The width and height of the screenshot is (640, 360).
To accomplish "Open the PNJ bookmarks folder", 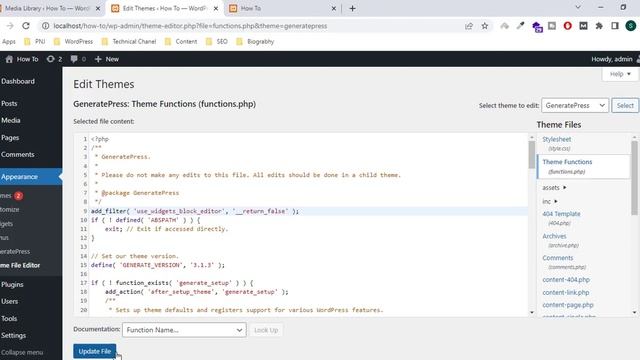I will pos(35,42).
